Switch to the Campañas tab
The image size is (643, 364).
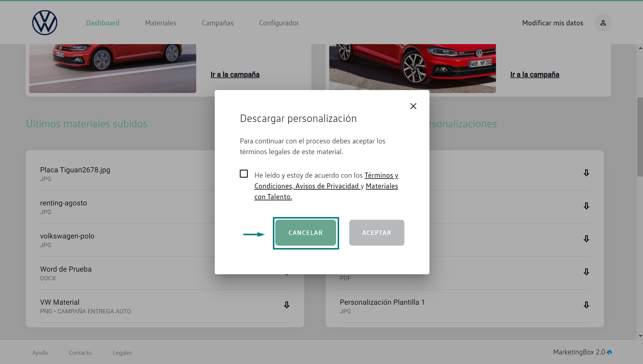click(x=217, y=23)
